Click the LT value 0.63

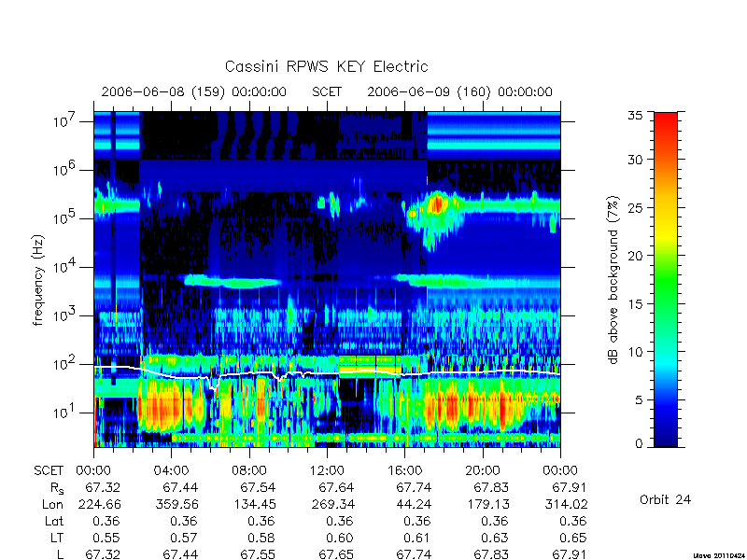coord(495,539)
